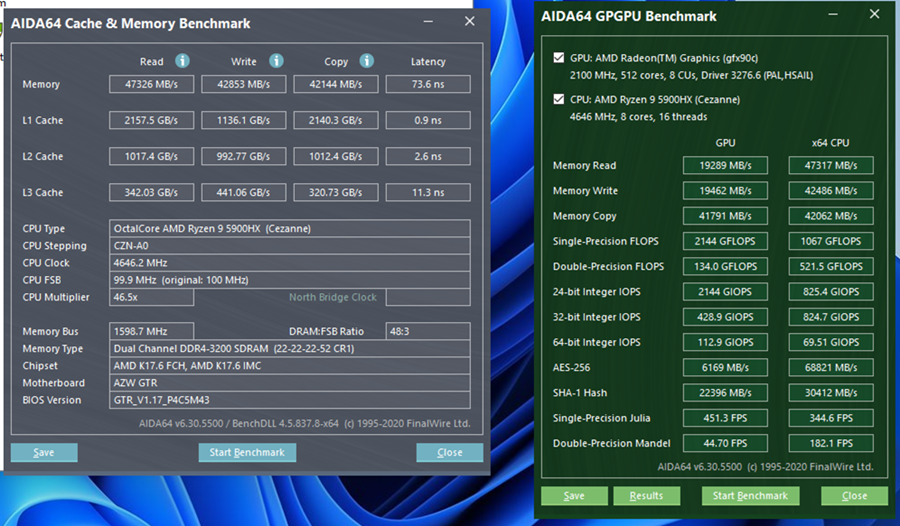Click the CPU Stepping field CZN-A0
The width and height of the screenshot is (900, 526).
[x=290, y=245]
